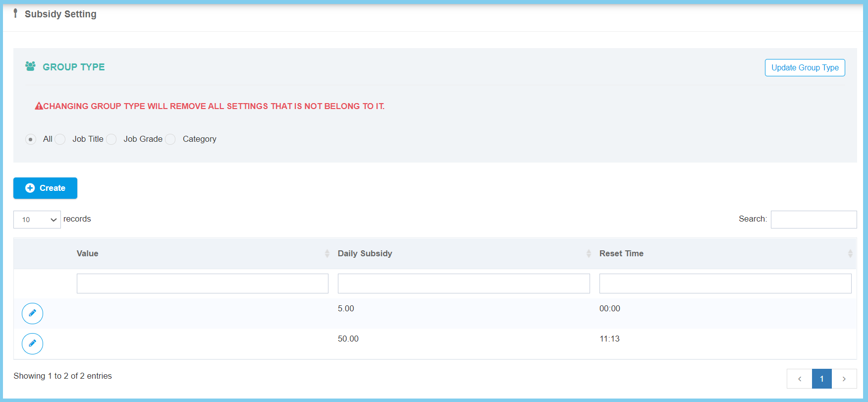
Task: Open the records per page dropdown
Action: [x=37, y=220]
